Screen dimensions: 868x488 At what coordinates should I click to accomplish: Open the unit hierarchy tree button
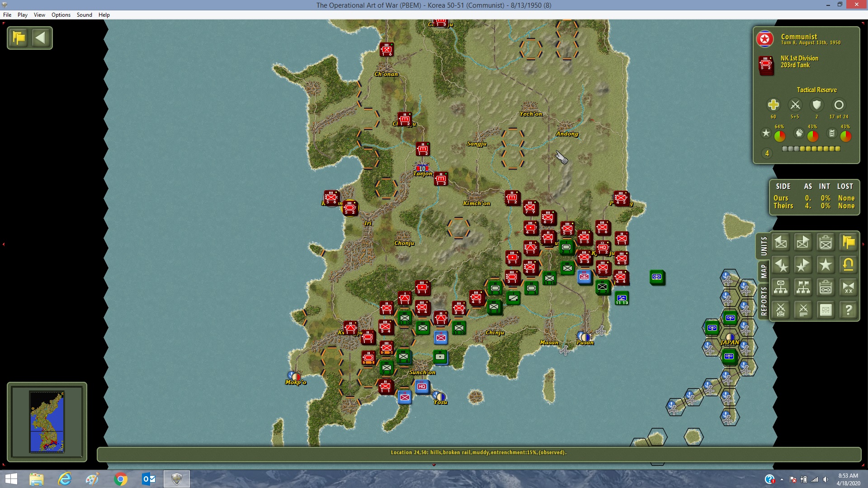(x=781, y=287)
